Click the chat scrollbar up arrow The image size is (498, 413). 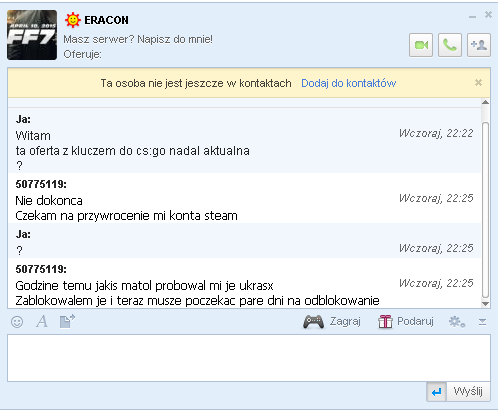485,102
